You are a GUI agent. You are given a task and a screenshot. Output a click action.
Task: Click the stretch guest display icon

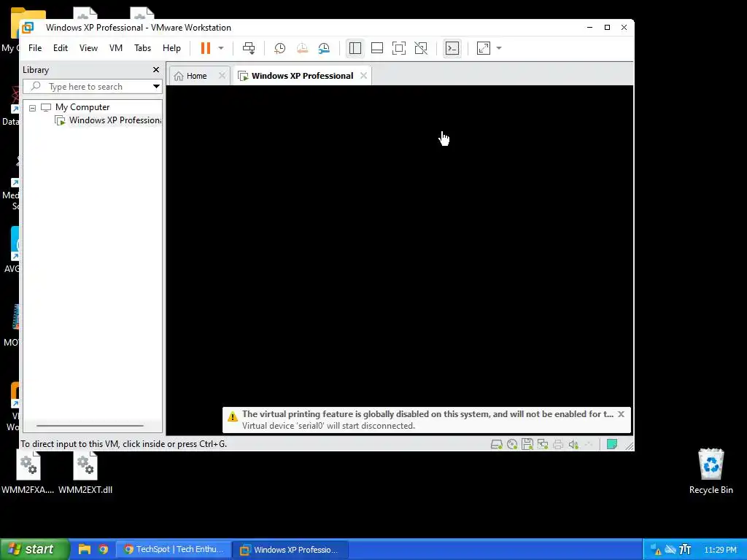[484, 48]
